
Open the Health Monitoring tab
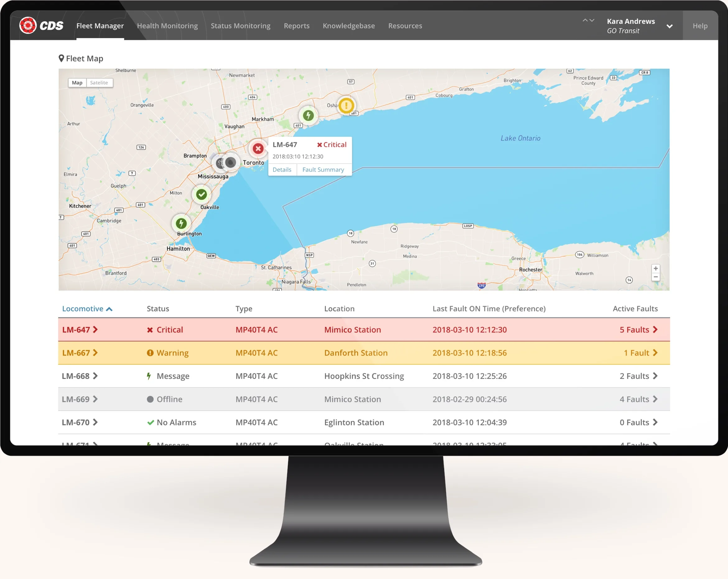click(x=167, y=26)
